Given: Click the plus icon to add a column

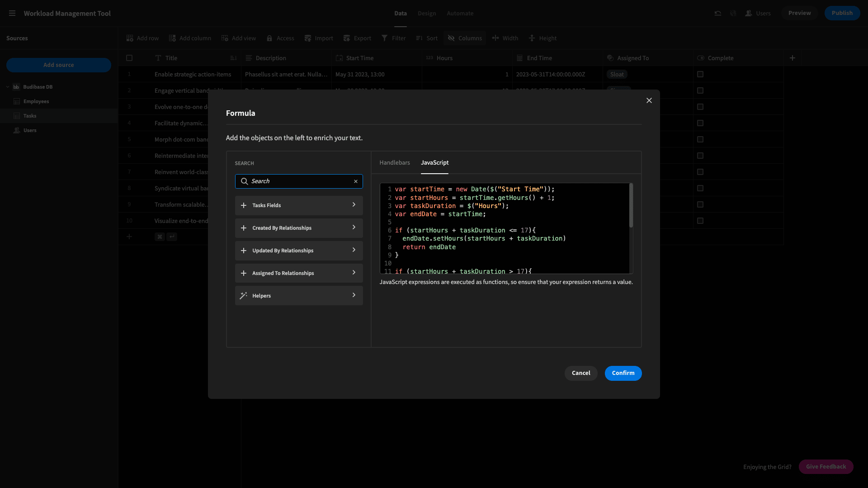Looking at the screenshot, I should click(x=792, y=58).
